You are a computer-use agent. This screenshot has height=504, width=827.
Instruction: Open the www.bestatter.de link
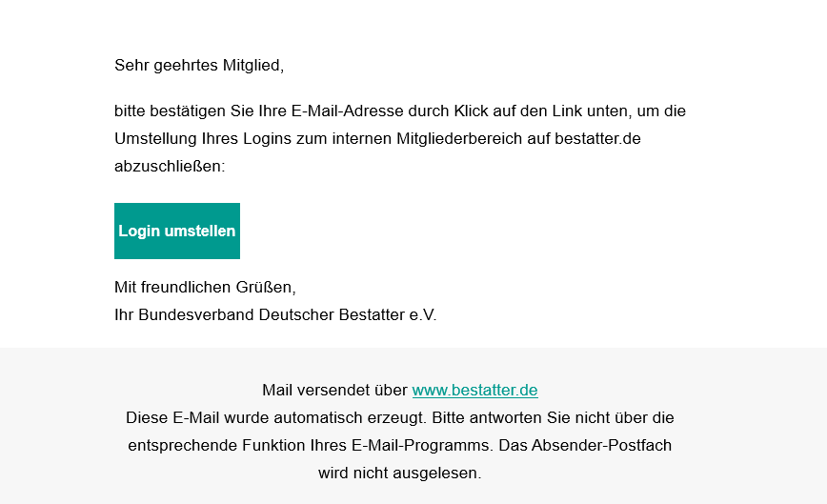(x=474, y=390)
